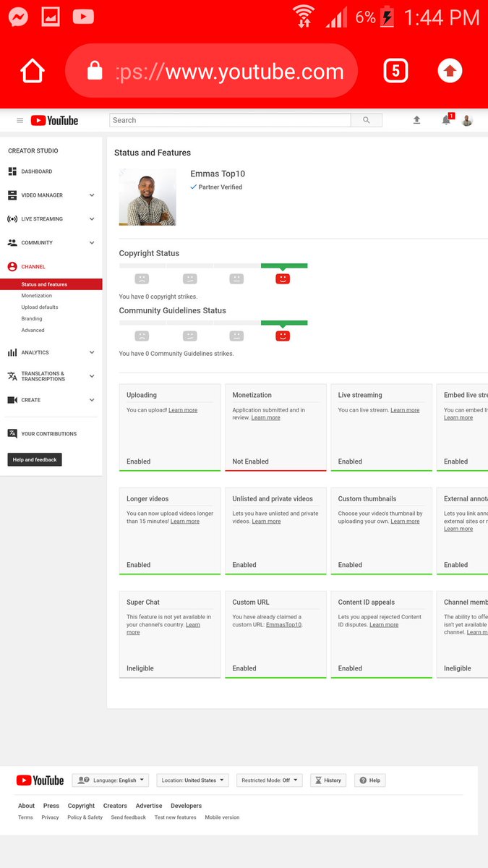
Task: Open the Policy & Safety footer link
Action: [85, 817]
